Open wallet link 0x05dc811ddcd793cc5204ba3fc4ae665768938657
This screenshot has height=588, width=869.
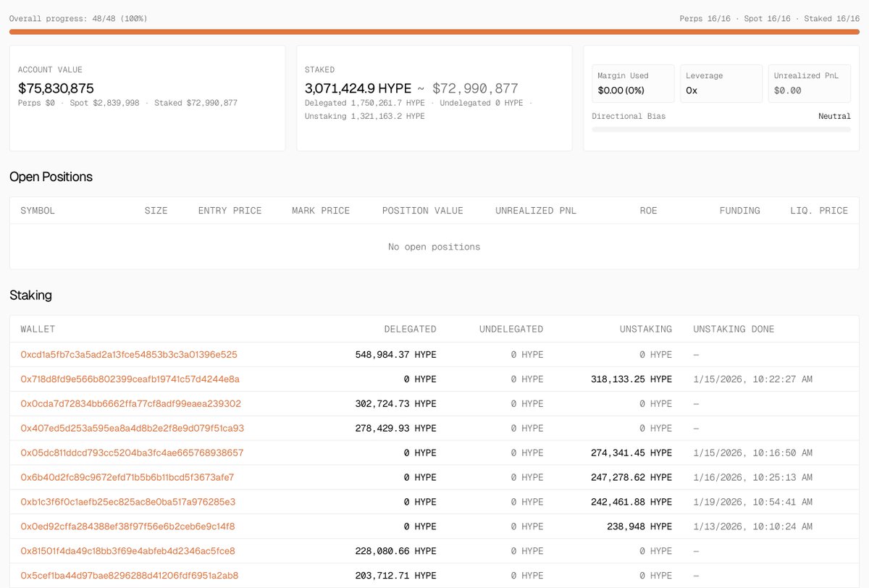click(x=132, y=453)
